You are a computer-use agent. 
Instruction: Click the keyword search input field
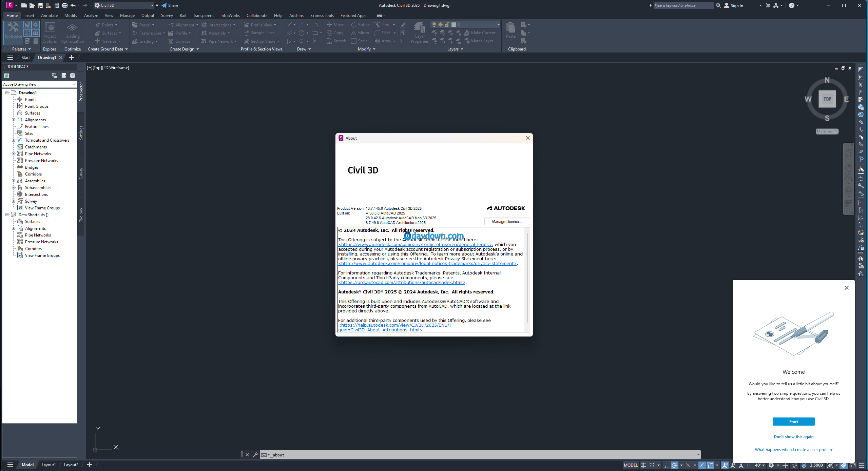click(683, 5)
